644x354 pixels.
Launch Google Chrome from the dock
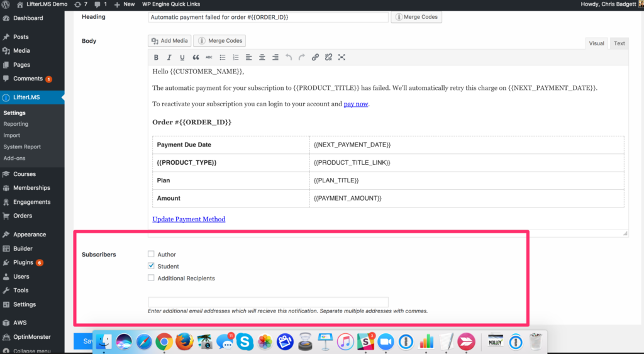click(164, 341)
